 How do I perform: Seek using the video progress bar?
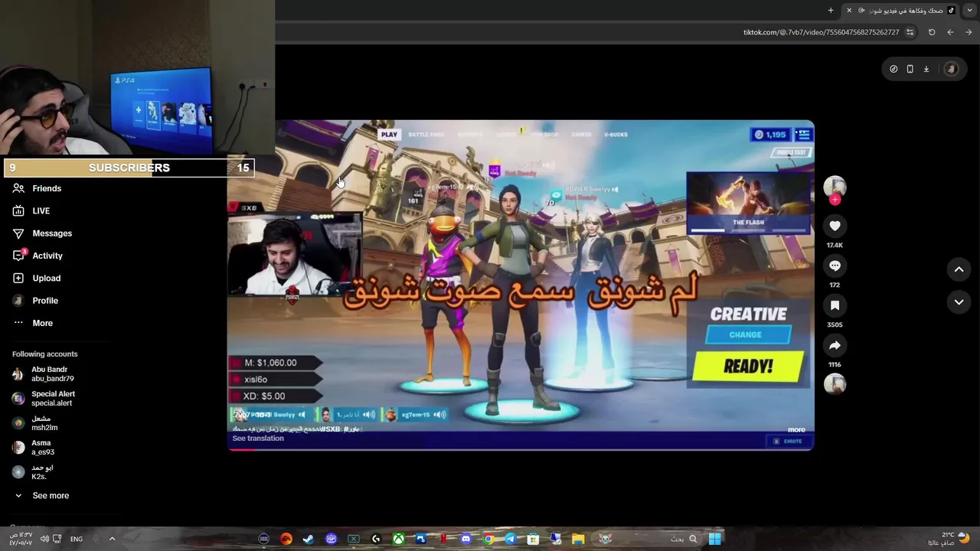tap(521, 449)
